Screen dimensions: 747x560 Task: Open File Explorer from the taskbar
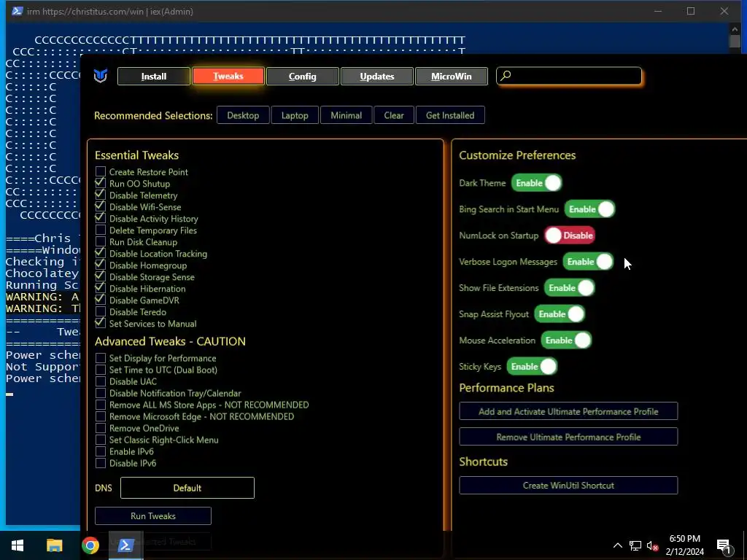point(54,545)
